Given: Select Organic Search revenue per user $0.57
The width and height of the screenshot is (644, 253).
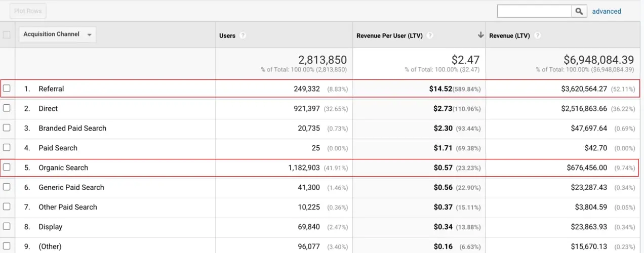Looking at the screenshot, I should pyautogui.click(x=443, y=167).
